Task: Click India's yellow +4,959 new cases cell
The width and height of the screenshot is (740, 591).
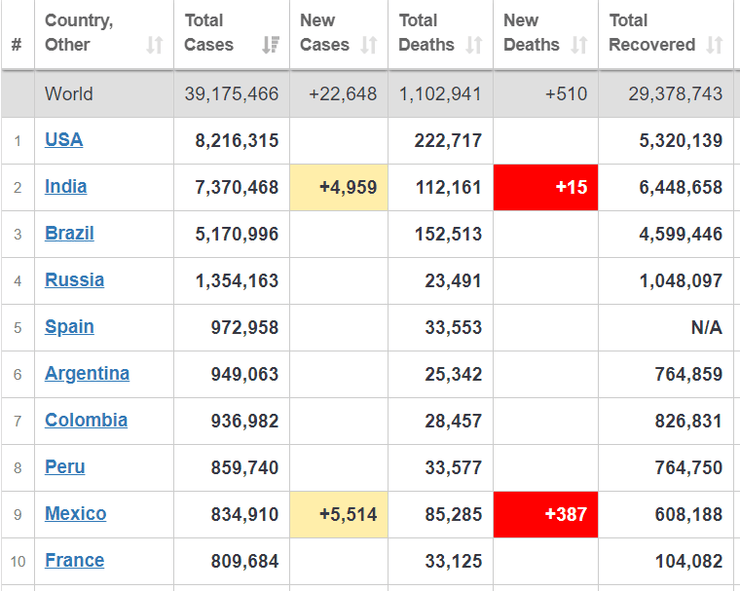Action: (339, 187)
